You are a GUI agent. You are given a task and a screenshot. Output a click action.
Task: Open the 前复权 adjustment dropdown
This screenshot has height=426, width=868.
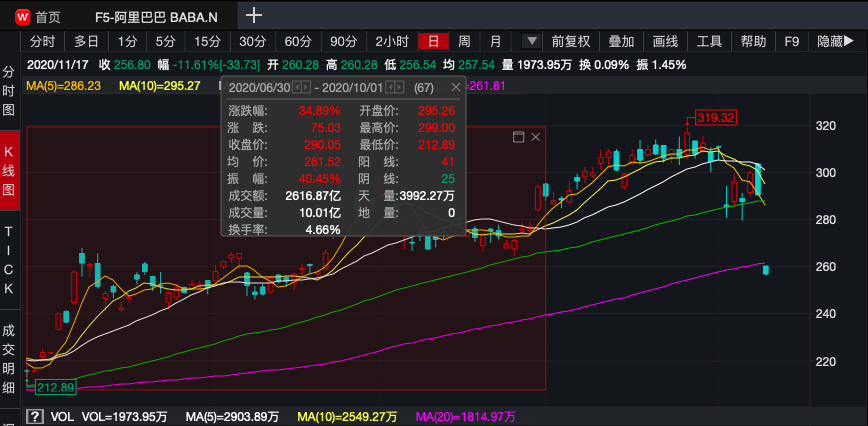(570, 42)
